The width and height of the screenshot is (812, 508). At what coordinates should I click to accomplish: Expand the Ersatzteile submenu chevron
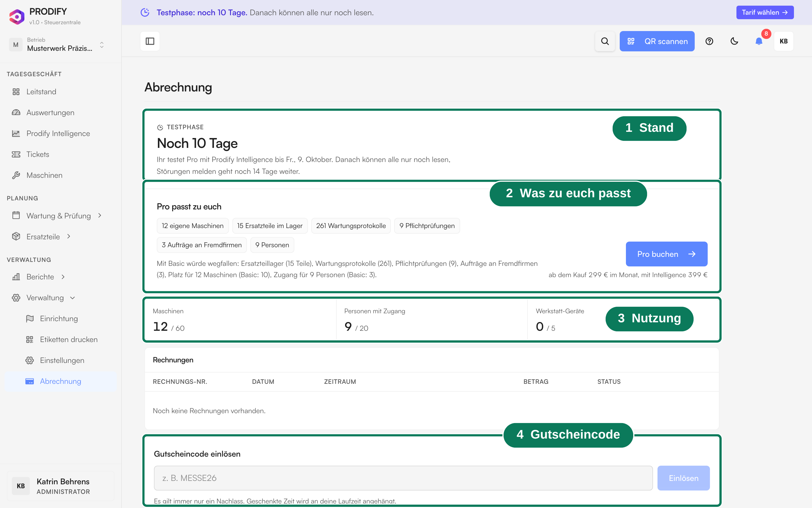[69, 236]
